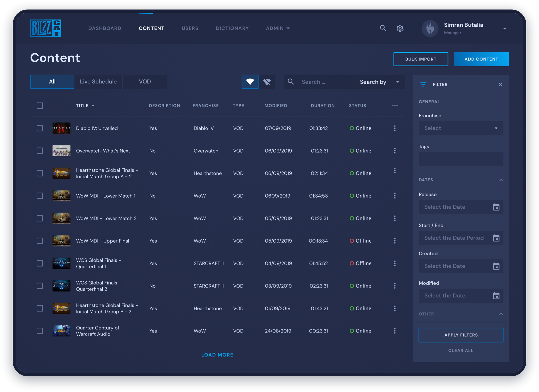539x392 pixels.
Task: Open row menu for Overwatch: What's Next
Action: [x=395, y=151]
